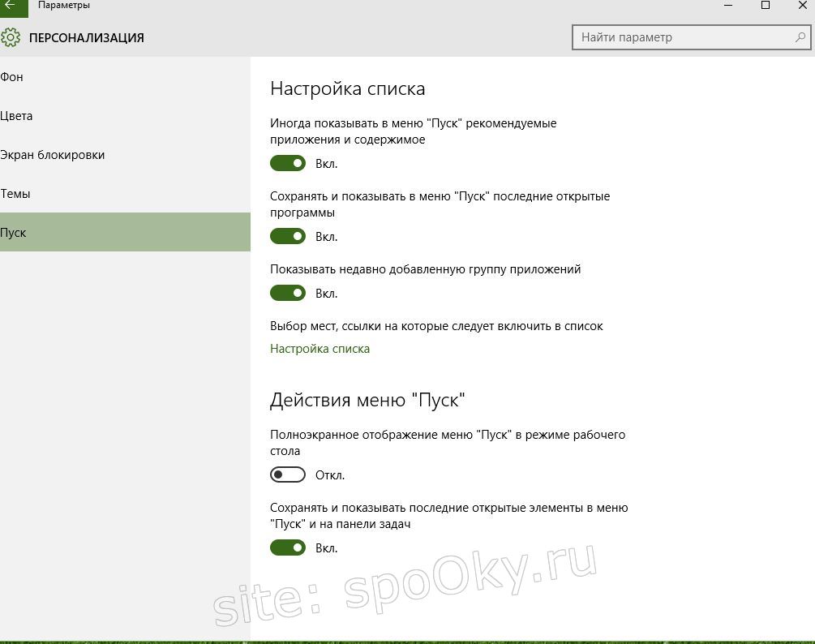
Task: Switch to the Темы section
Action: point(15,194)
